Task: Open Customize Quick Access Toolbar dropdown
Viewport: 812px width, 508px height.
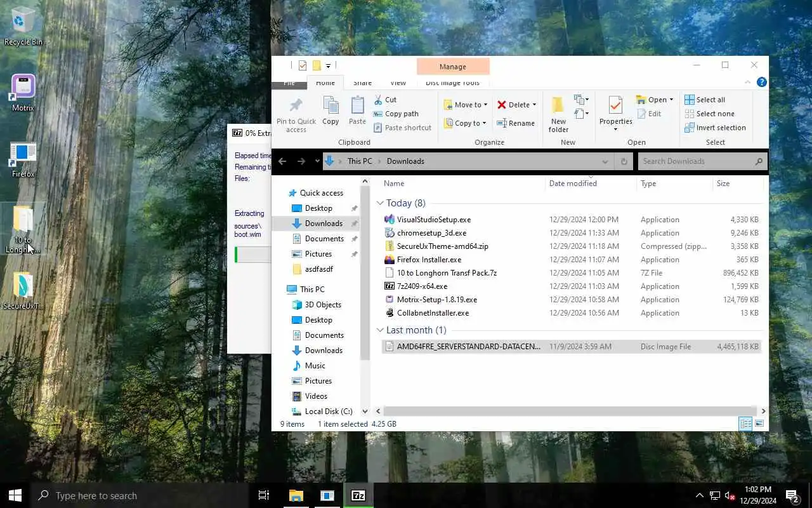Action: pyautogui.click(x=328, y=66)
